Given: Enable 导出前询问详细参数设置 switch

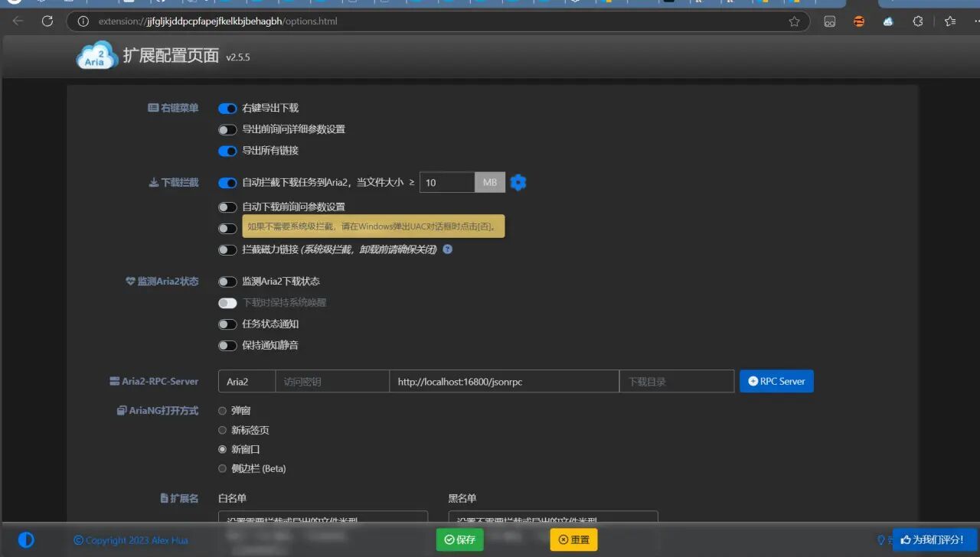Looking at the screenshot, I should click(227, 130).
